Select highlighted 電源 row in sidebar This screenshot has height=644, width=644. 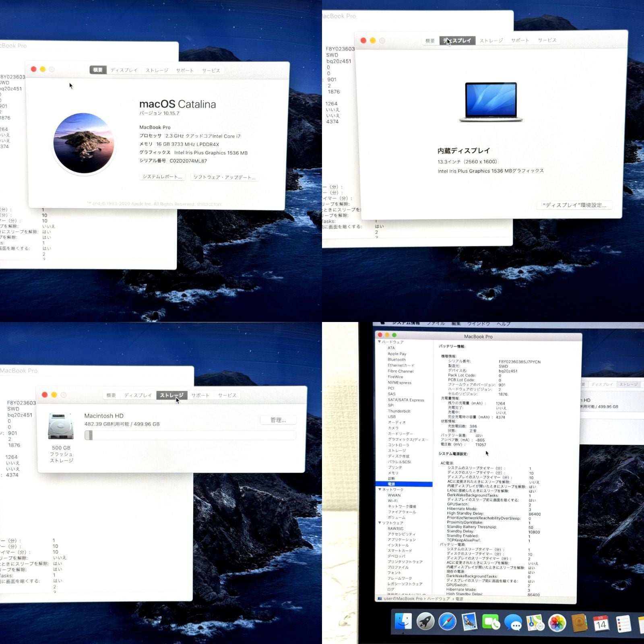(x=404, y=484)
